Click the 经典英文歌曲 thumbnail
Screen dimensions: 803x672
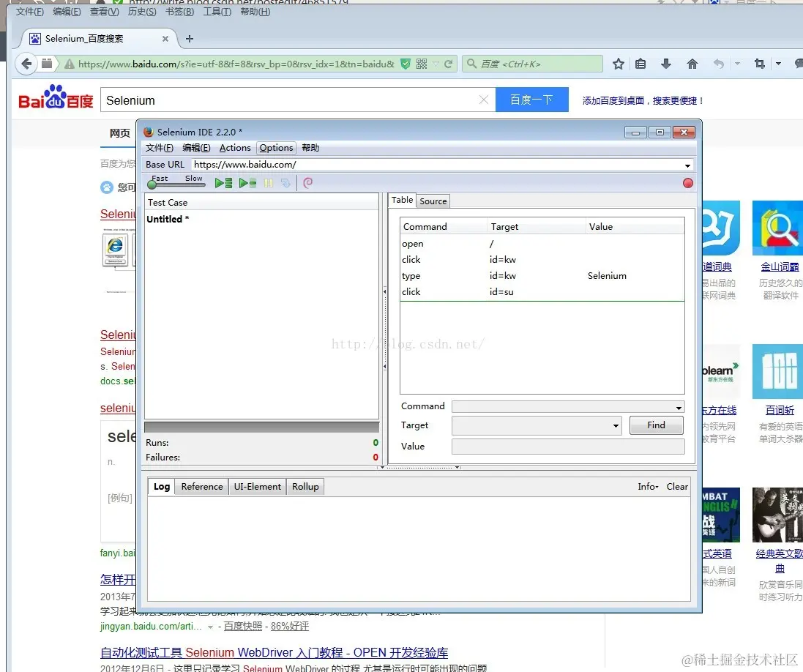pyautogui.click(x=777, y=515)
